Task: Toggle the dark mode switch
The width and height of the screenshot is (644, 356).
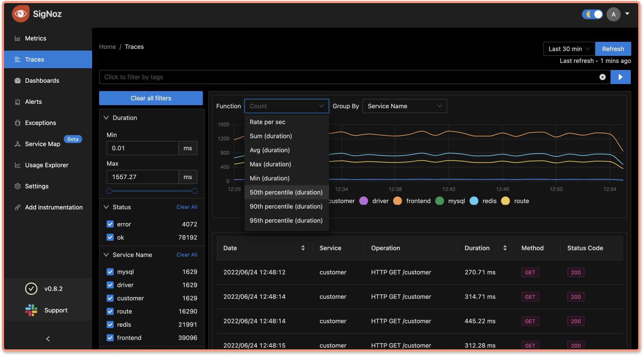Action: point(592,14)
